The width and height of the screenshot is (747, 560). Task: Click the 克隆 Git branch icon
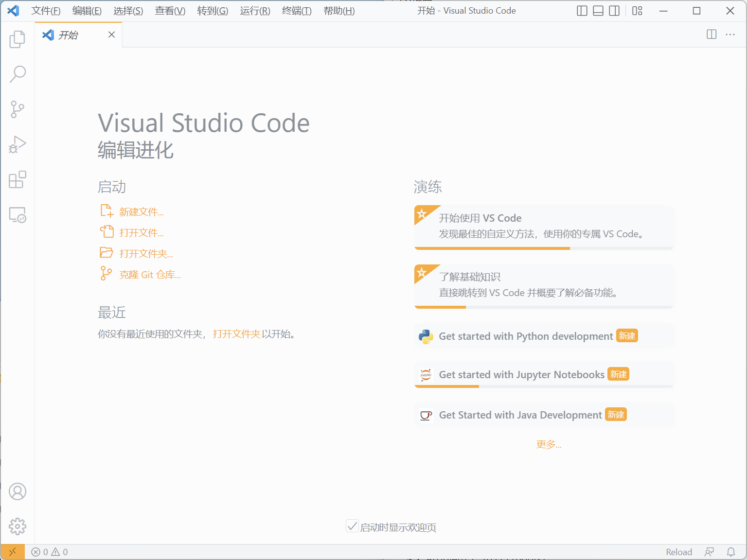pyautogui.click(x=106, y=273)
